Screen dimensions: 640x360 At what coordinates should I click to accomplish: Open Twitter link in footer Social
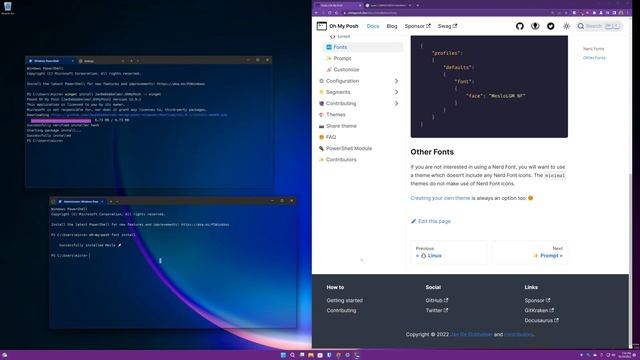click(437, 310)
